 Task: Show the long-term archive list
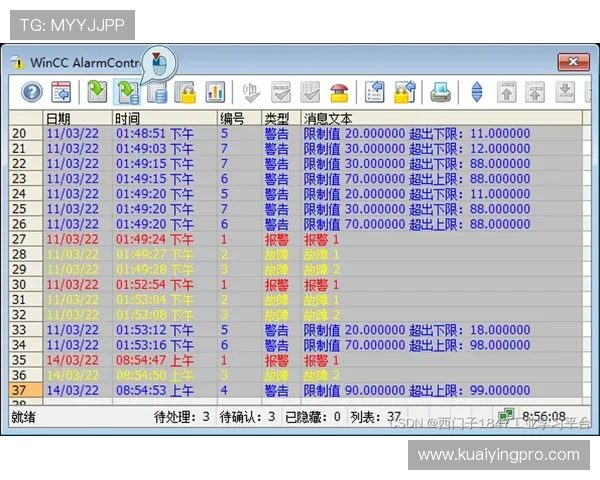pyautogui.click(x=157, y=92)
